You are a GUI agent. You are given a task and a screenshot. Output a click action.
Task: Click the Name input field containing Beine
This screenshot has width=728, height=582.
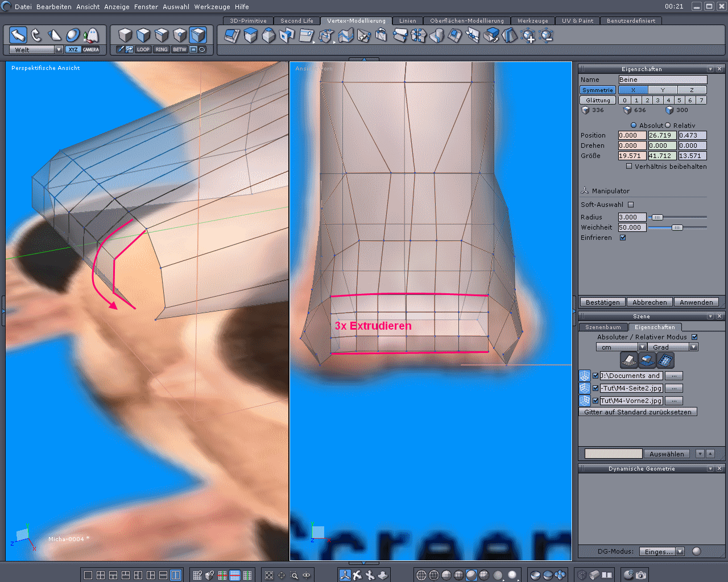[663, 80]
